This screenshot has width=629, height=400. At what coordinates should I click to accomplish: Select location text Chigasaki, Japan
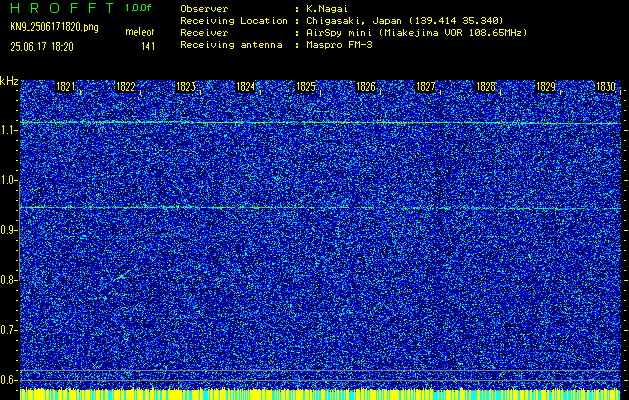point(353,21)
